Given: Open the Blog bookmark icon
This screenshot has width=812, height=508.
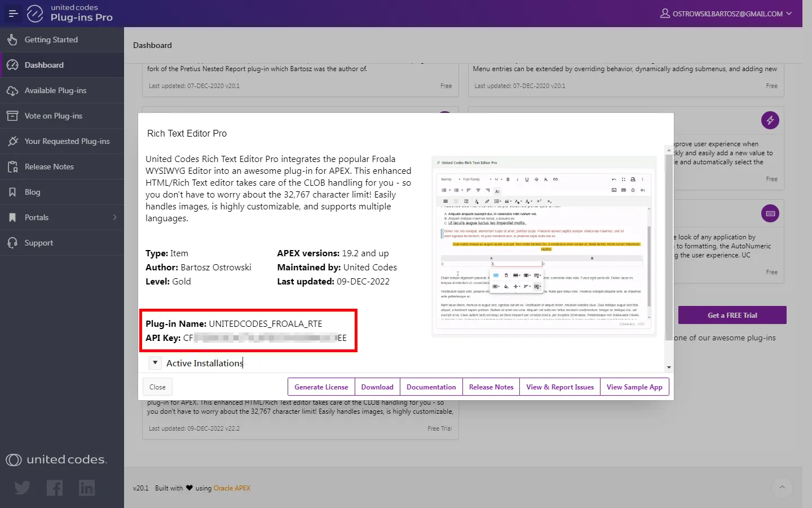Looking at the screenshot, I should pyautogui.click(x=12, y=192).
